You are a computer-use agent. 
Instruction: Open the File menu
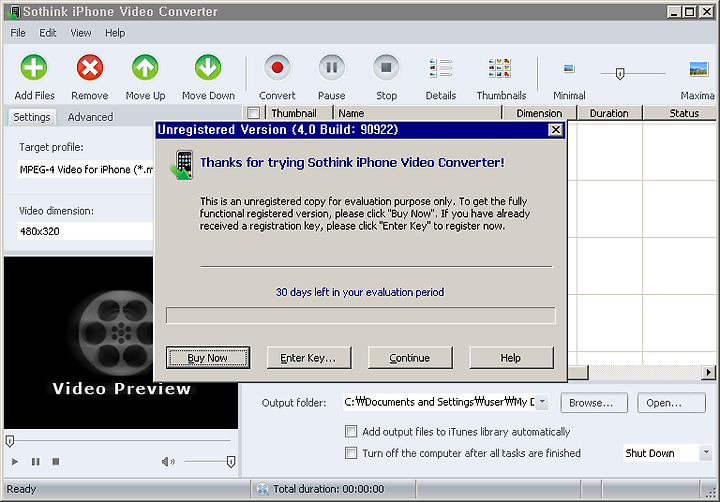18,33
